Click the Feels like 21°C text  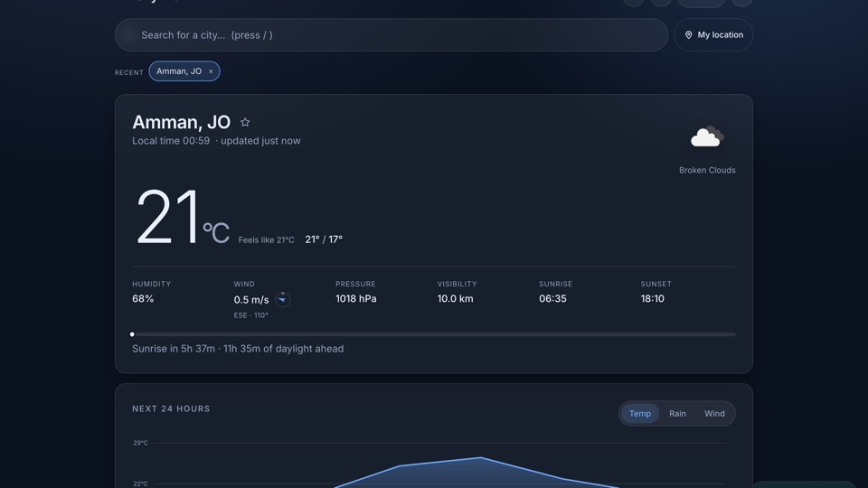[266, 240]
